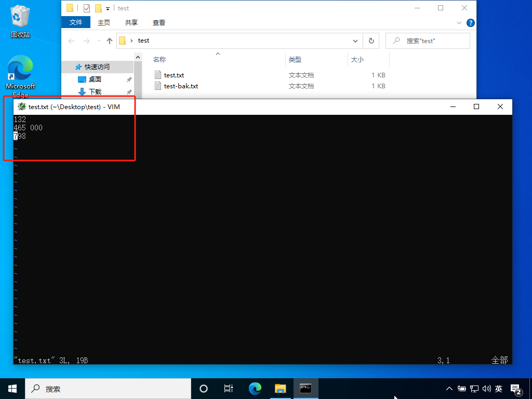Select the test-bak.txt file
Viewport: 532px width, 399px height.
tap(181, 86)
